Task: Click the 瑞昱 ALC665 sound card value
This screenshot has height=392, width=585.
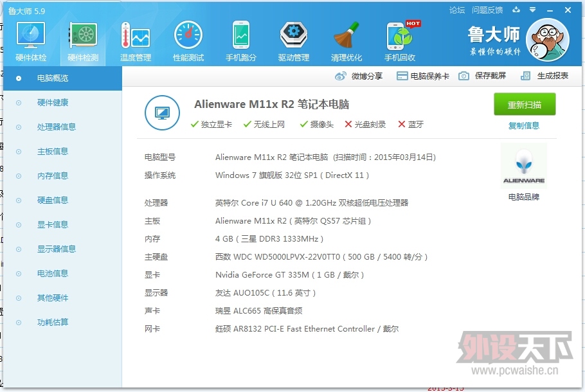Action: (x=258, y=311)
